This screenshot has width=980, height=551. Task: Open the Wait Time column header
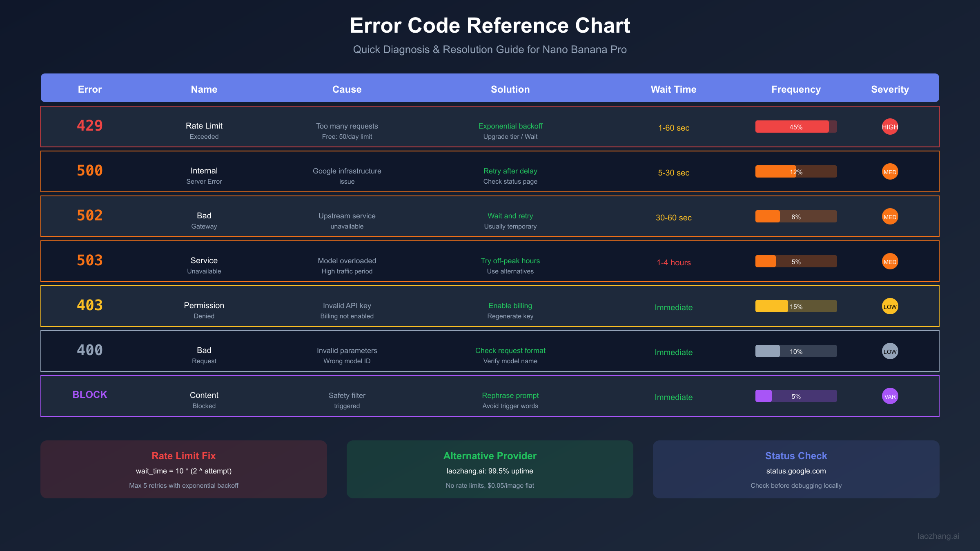click(673, 89)
